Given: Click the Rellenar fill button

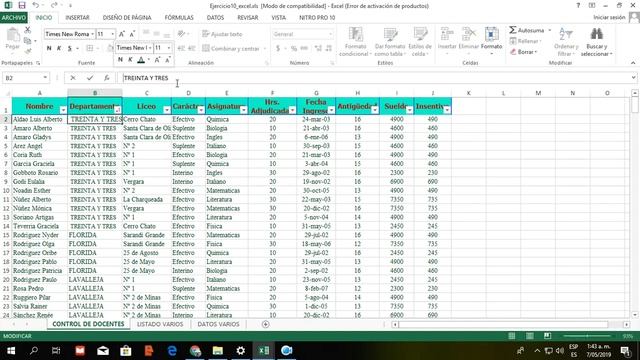Looking at the screenshot, I should coord(526,41).
